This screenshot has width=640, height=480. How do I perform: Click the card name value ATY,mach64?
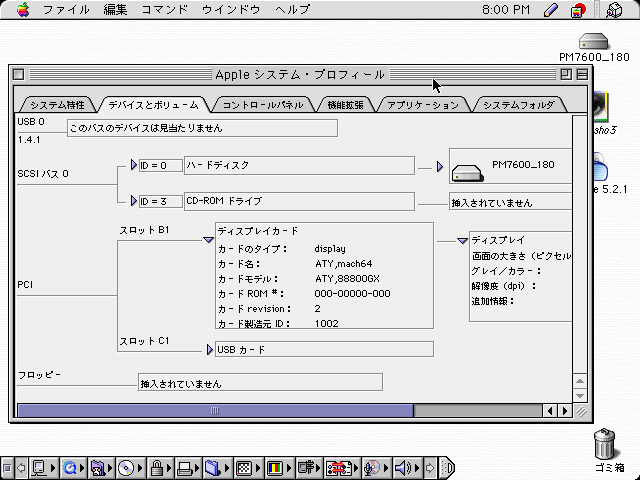343,264
